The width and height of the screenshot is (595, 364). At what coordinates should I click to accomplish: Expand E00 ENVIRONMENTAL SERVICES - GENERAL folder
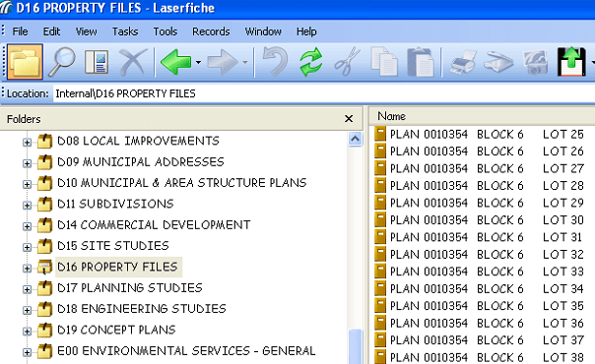click(27, 352)
